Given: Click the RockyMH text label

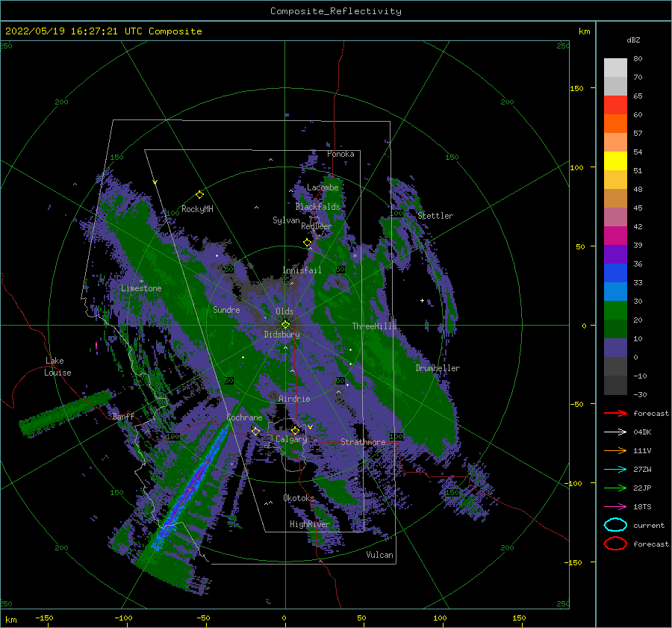Looking at the screenshot, I should point(197,209).
